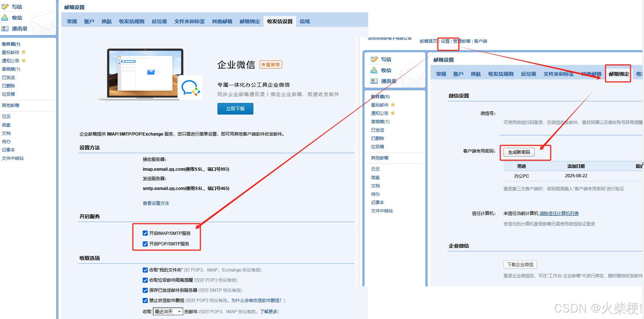
Task: Click the 生成新密码 button
Action: click(519, 152)
